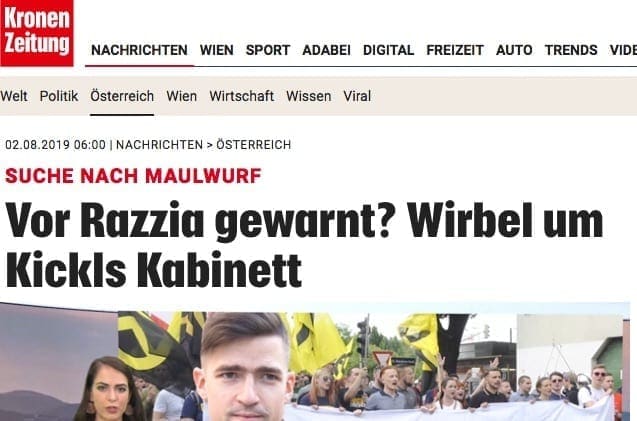Screen dimensions: 637x421
Task: Open the TRENDS section
Action: [x=571, y=50]
